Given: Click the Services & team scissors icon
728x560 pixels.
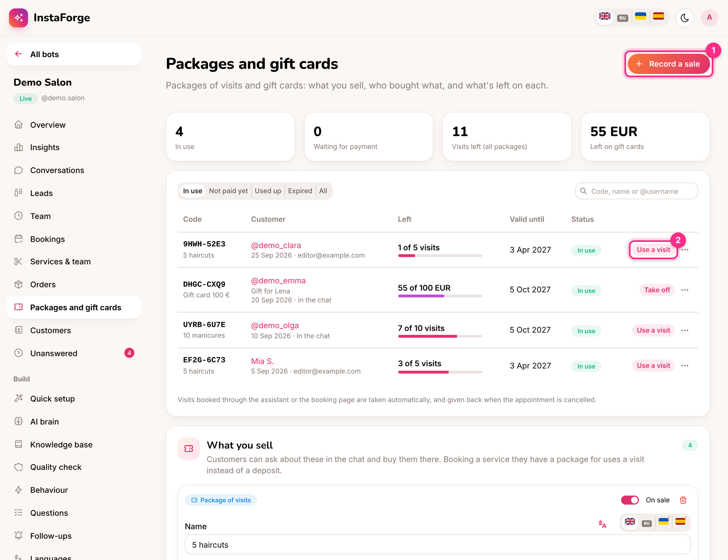Looking at the screenshot, I should point(18,261).
